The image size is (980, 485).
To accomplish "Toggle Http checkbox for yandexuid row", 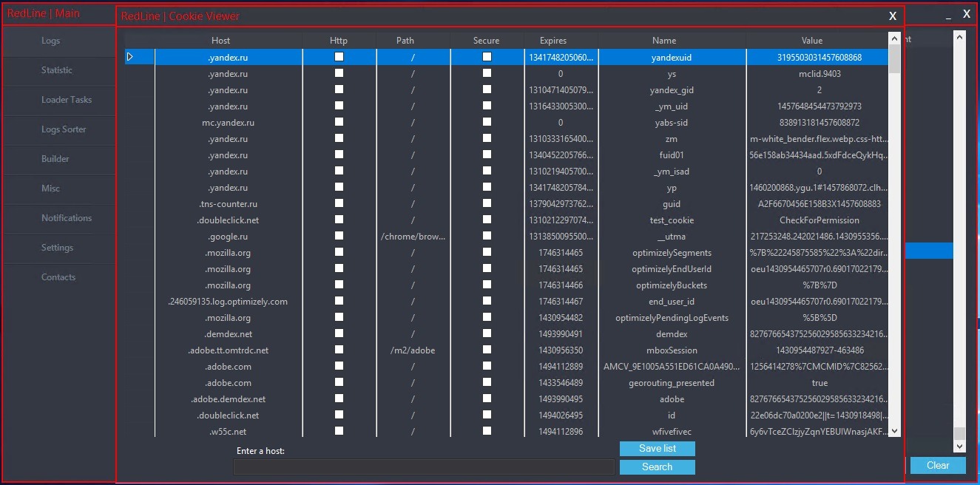I will coord(339,57).
